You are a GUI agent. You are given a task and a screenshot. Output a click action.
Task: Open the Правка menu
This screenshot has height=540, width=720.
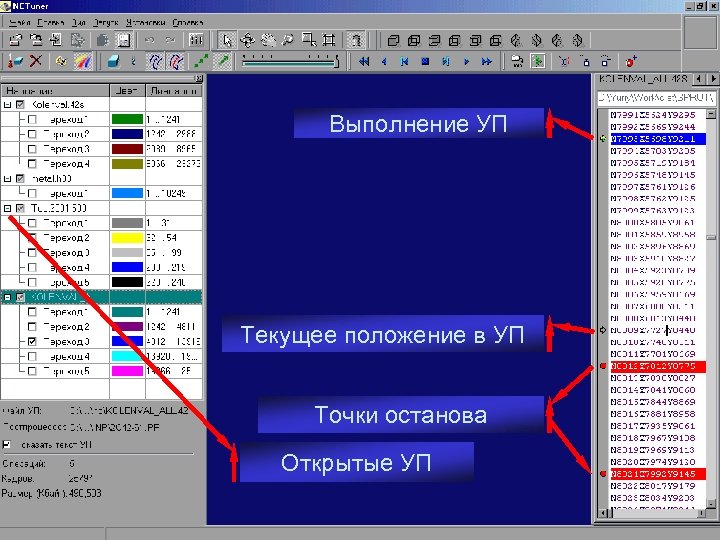(x=51, y=22)
